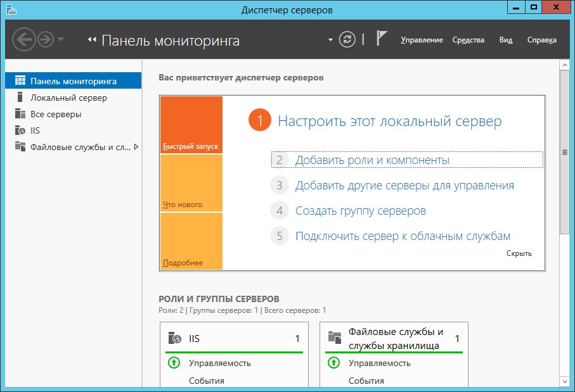
Task: Minimize the Диспетчер серверов window
Action: pyautogui.click(x=516, y=8)
